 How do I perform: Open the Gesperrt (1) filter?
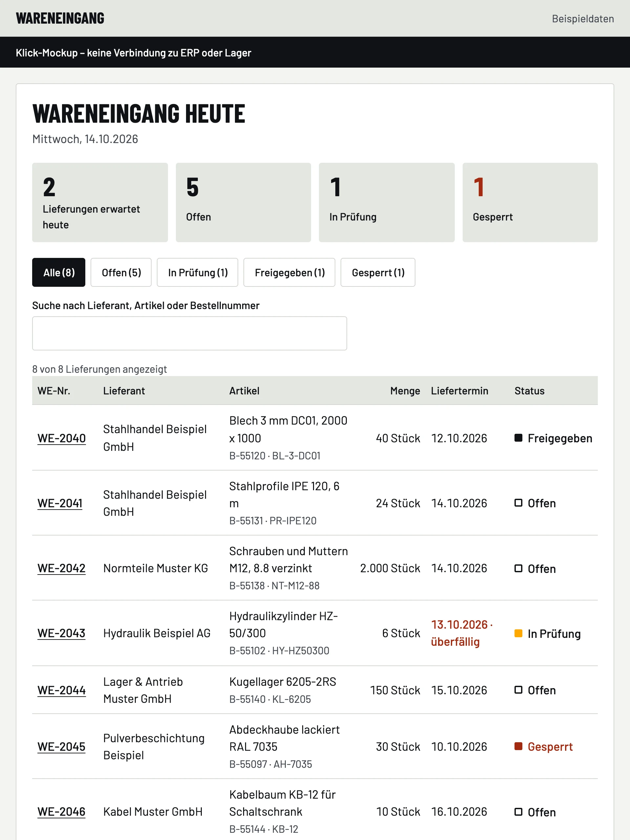point(378,272)
